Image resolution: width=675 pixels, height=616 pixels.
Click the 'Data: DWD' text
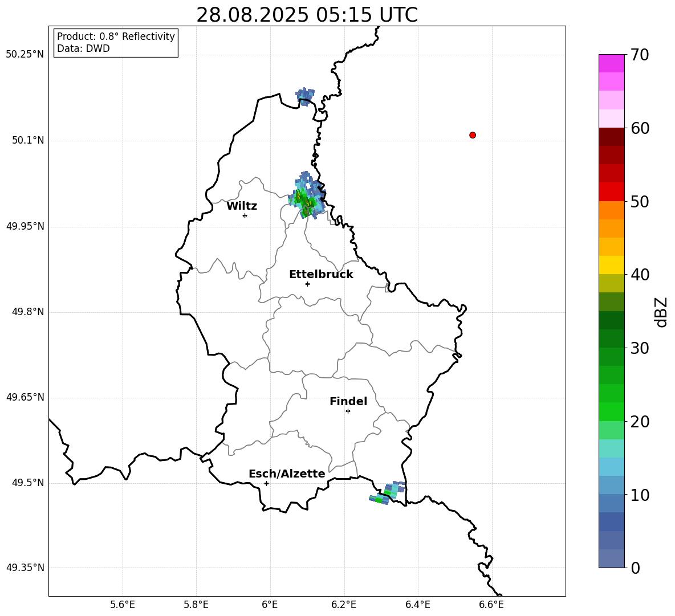83,48
